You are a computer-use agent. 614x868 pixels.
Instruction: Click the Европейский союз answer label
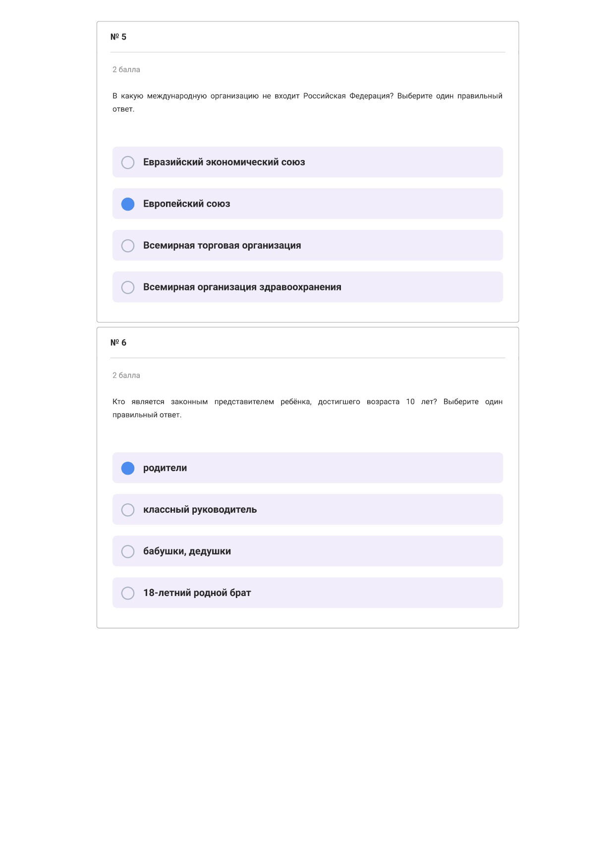tap(187, 204)
